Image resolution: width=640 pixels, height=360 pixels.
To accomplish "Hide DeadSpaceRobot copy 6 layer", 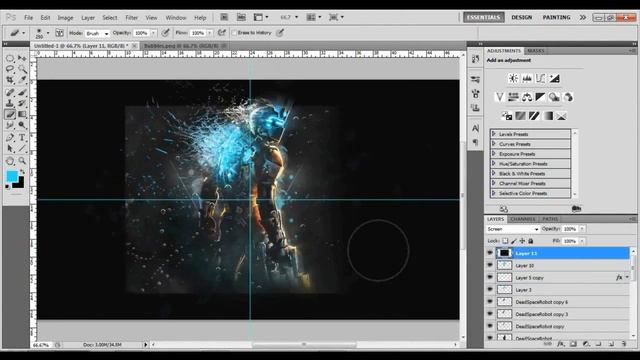I will pyautogui.click(x=490, y=302).
